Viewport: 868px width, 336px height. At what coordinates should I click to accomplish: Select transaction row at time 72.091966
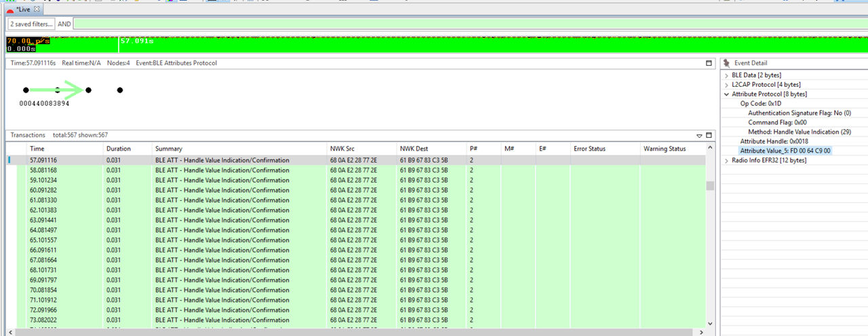point(356,310)
